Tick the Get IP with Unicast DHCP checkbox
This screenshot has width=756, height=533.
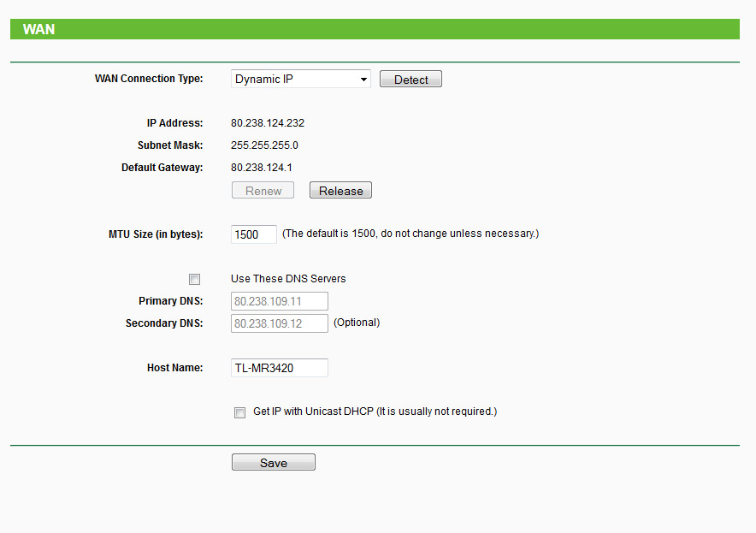point(239,412)
